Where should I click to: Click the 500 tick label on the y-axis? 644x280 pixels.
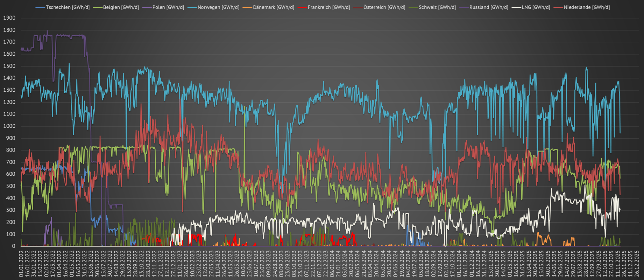pos(10,186)
